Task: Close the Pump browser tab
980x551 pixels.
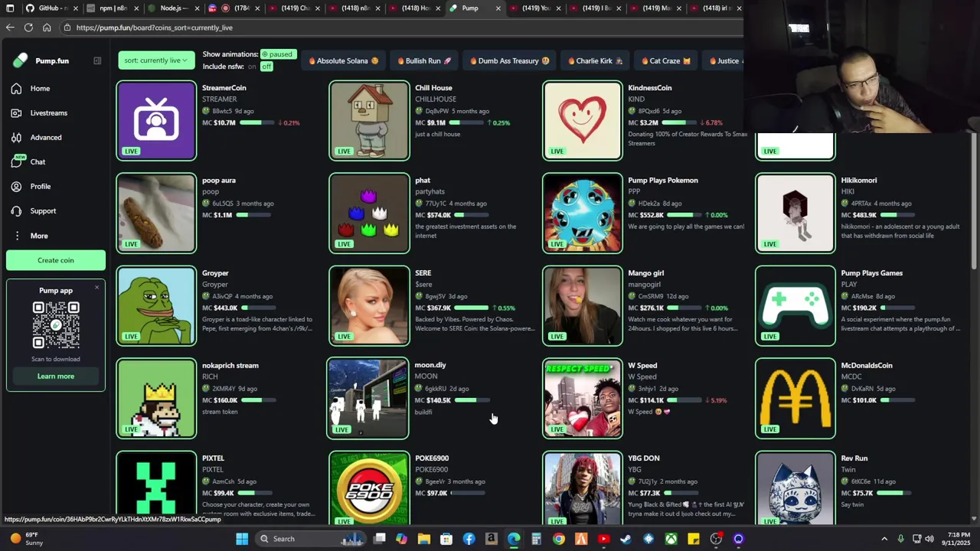Action: 498,8
